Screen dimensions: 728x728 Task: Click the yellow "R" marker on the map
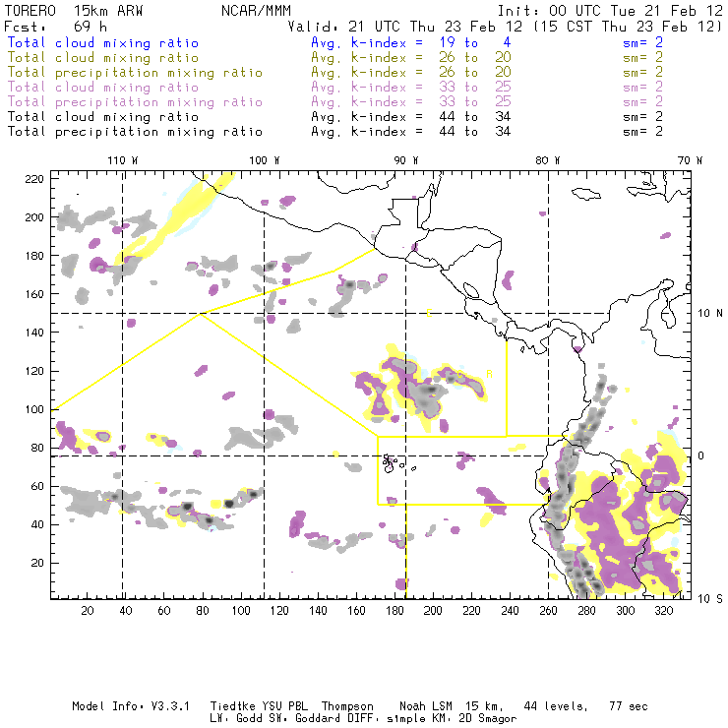click(x=489, y=374)
